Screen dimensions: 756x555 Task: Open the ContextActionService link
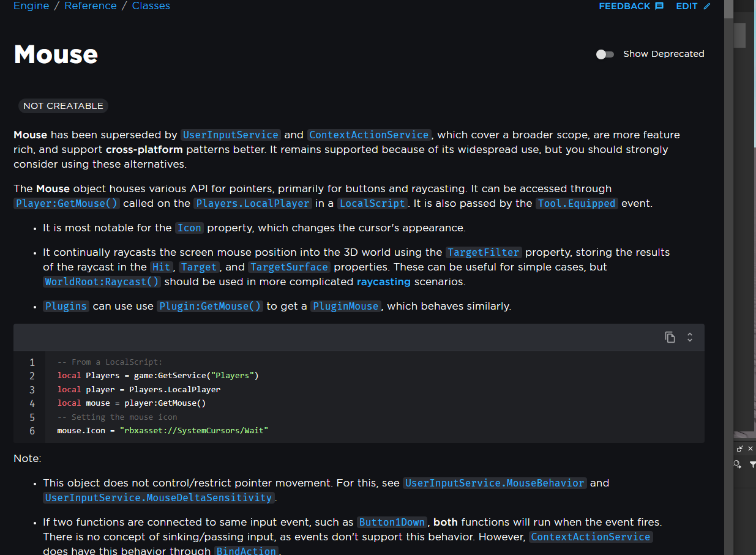click(x=369, y=135)
